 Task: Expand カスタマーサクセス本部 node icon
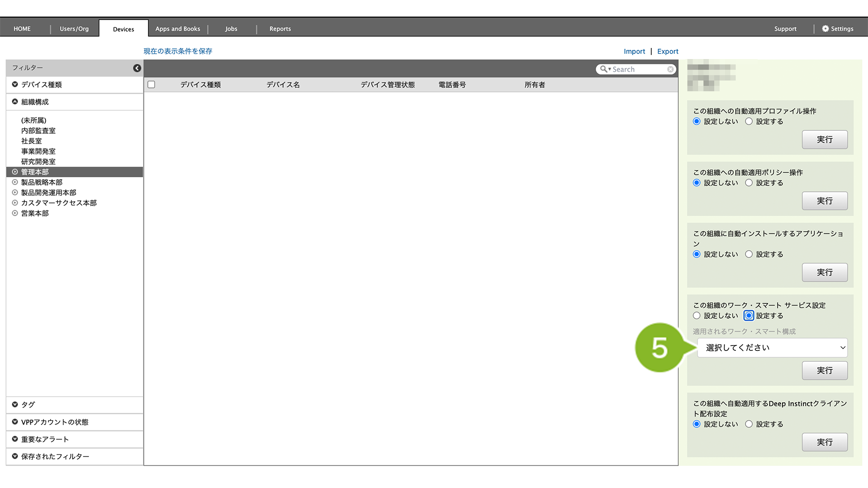click(x=15, y=203)
